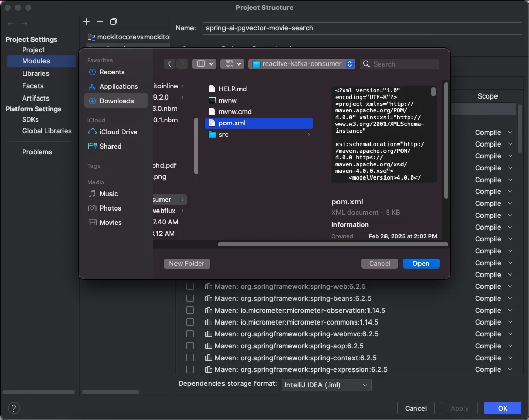Open the grouping options dropdown
Screen dimensions: 529x420
coord(232,64)
